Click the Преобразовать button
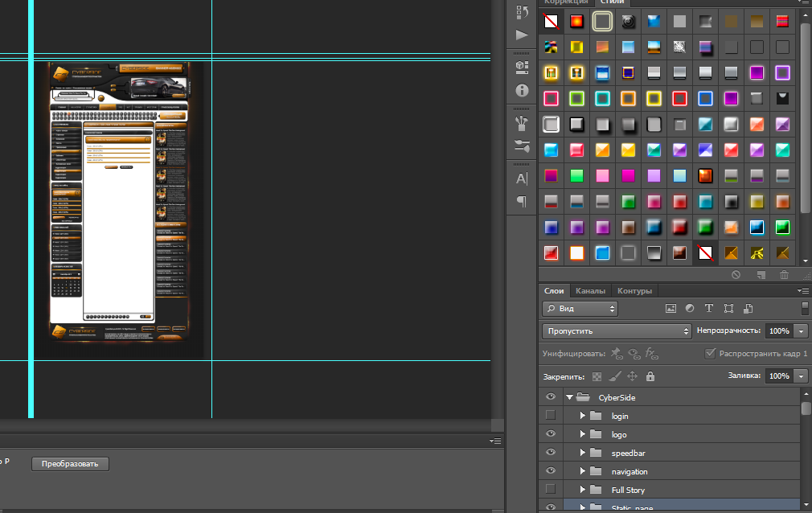The image size is (812, 513). [x=70, y=464]
